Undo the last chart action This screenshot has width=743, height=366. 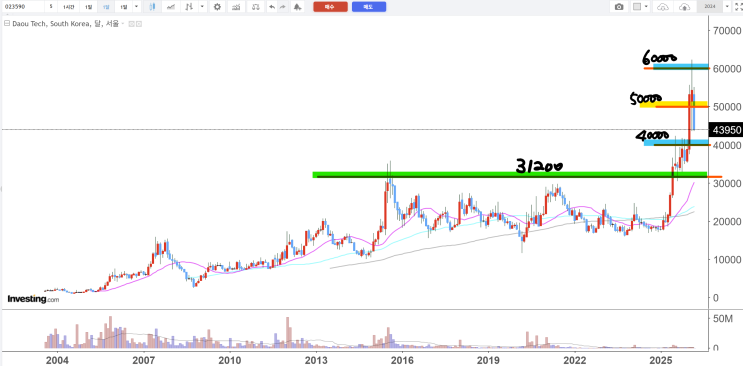coord(272,7)
